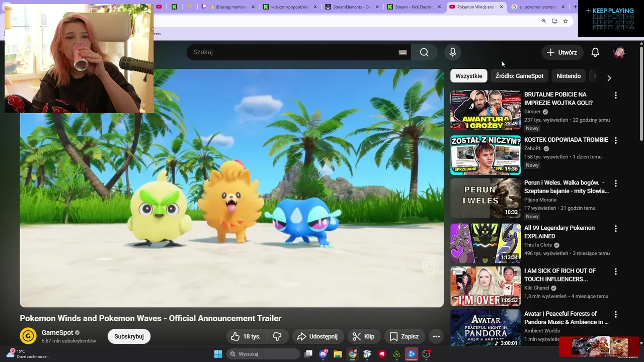Select the Źródło: GameSpot filter chip
644x362 pixels.
tap(519, 76)
